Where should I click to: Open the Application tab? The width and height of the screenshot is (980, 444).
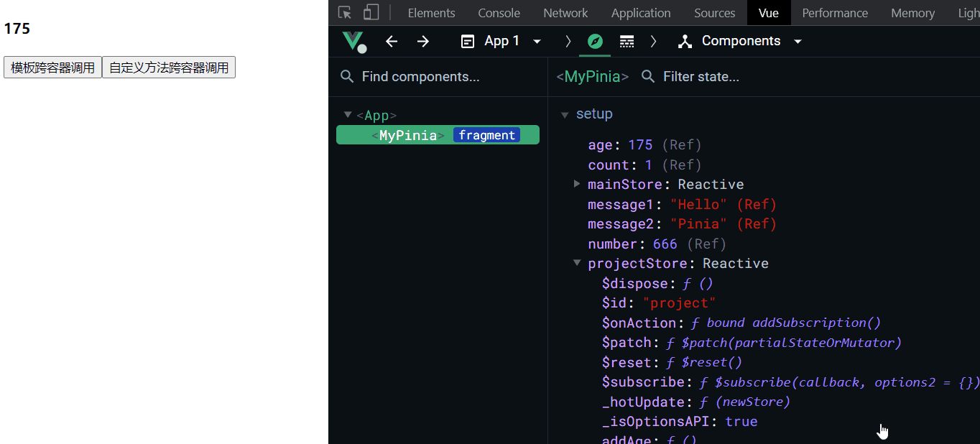[641, 13]
